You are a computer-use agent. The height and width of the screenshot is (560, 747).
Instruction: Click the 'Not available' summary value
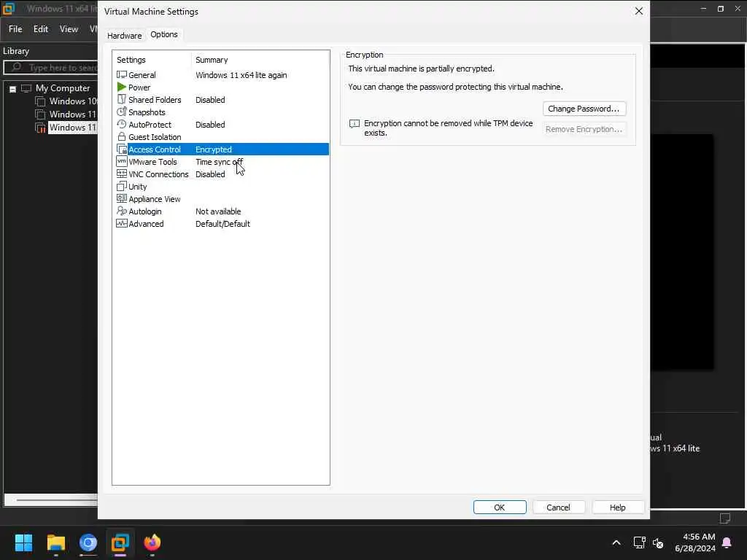(x=218, y=211)
